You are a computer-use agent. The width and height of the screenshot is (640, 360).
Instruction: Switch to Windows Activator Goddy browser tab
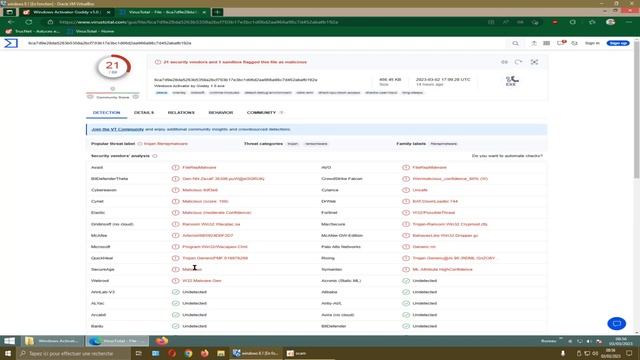(x=67, y=12)
